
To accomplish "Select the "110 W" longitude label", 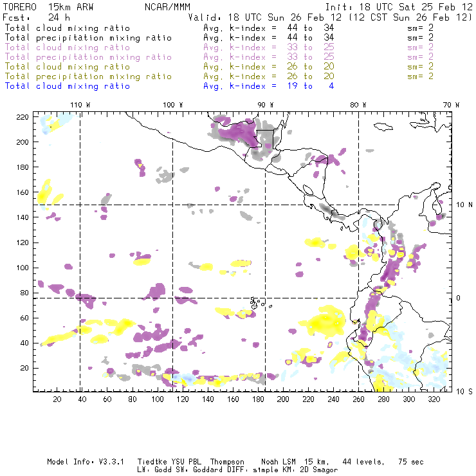I will [80, 105].
